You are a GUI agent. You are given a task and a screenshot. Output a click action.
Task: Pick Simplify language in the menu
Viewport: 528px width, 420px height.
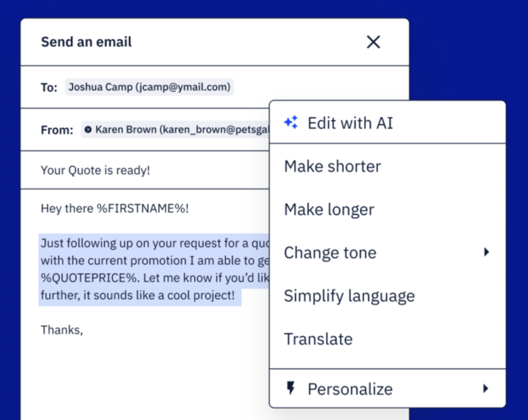(x=349, y=296)
